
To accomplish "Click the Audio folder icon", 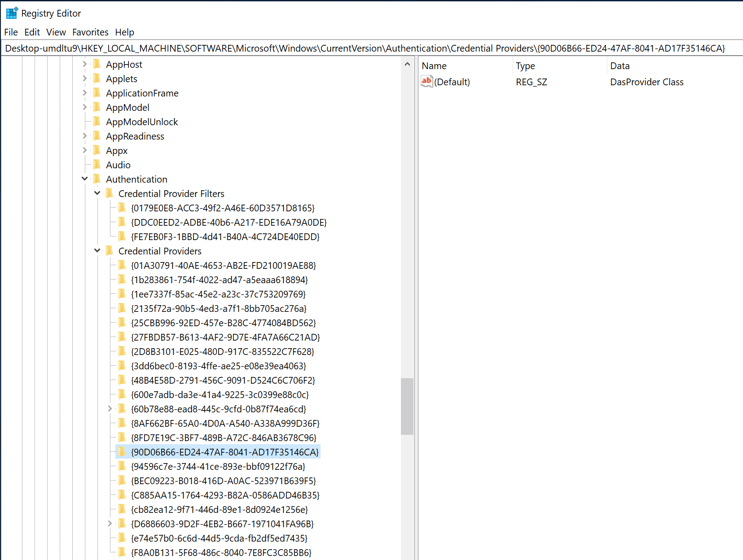I will [97, 165].
